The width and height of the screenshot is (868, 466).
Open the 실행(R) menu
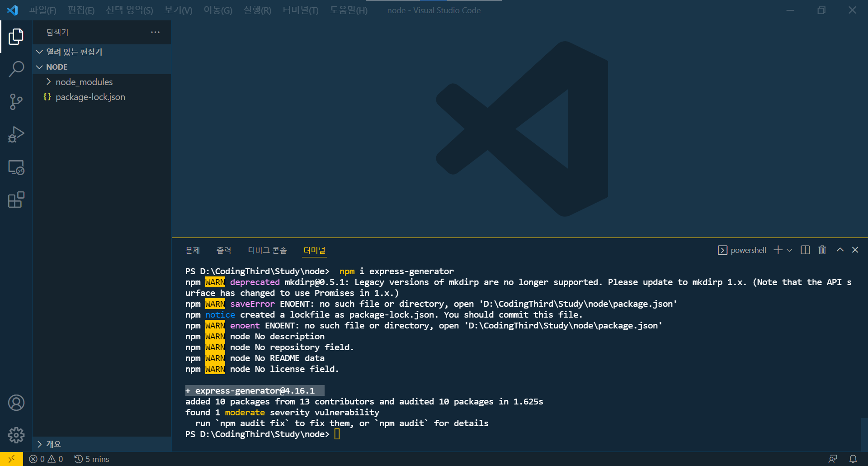257,10
